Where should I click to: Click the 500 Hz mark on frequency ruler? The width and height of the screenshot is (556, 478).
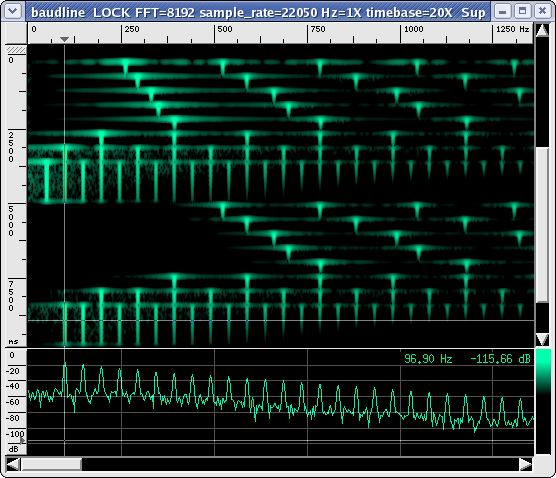[x=225, y=29]
